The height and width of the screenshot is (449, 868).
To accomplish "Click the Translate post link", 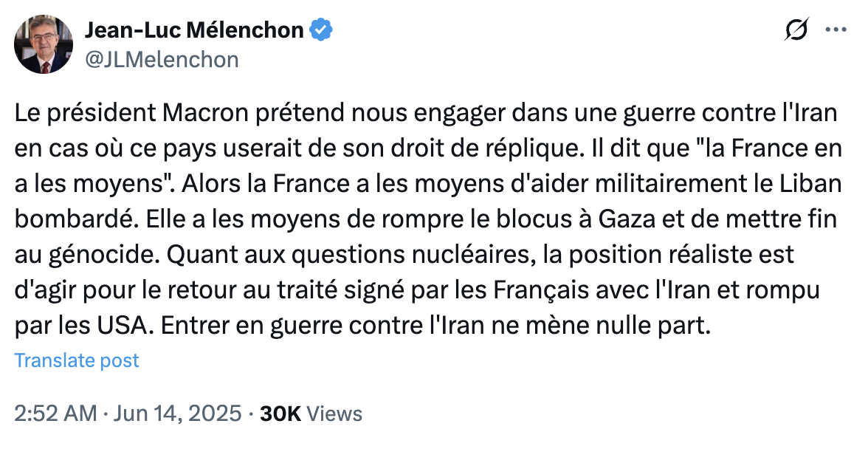I will (x=77, y=360).
